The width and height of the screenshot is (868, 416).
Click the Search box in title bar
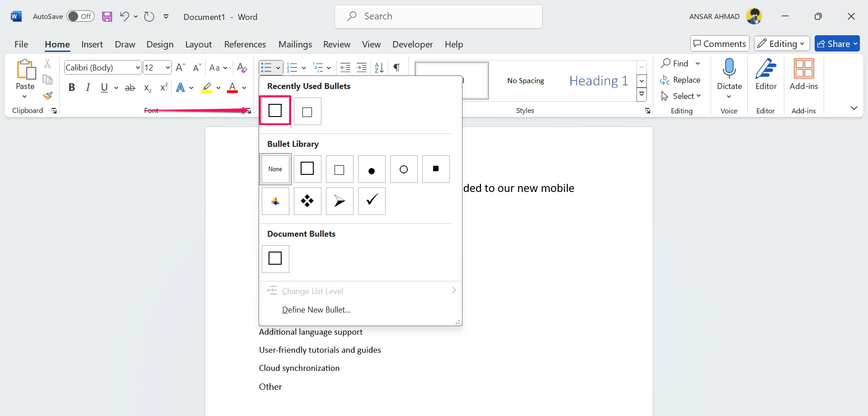[439, 17]
